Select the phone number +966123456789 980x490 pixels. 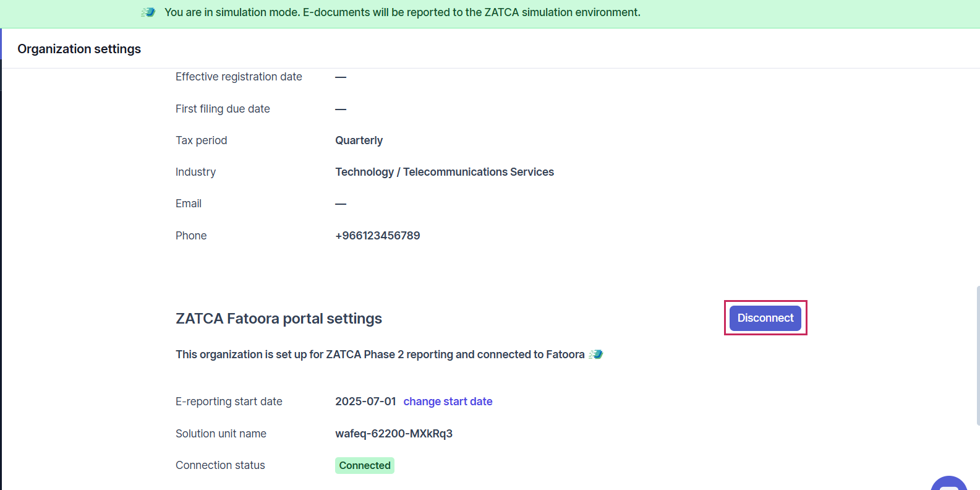(x=378, y=236)
